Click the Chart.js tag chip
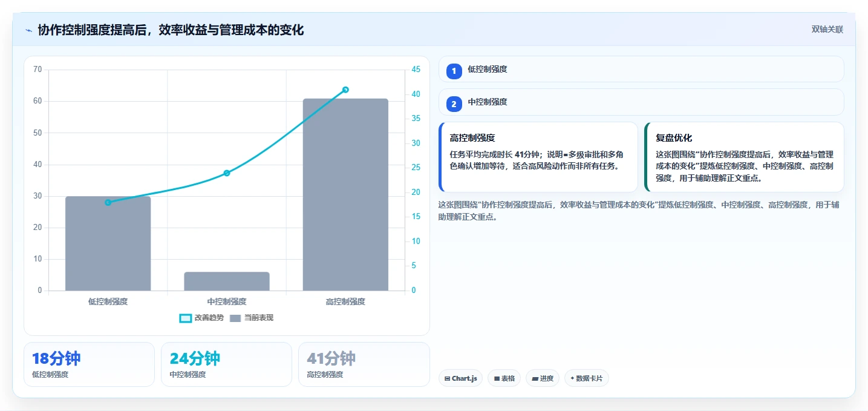Viewport: 868px width, 411px height. tap(460, 378)
